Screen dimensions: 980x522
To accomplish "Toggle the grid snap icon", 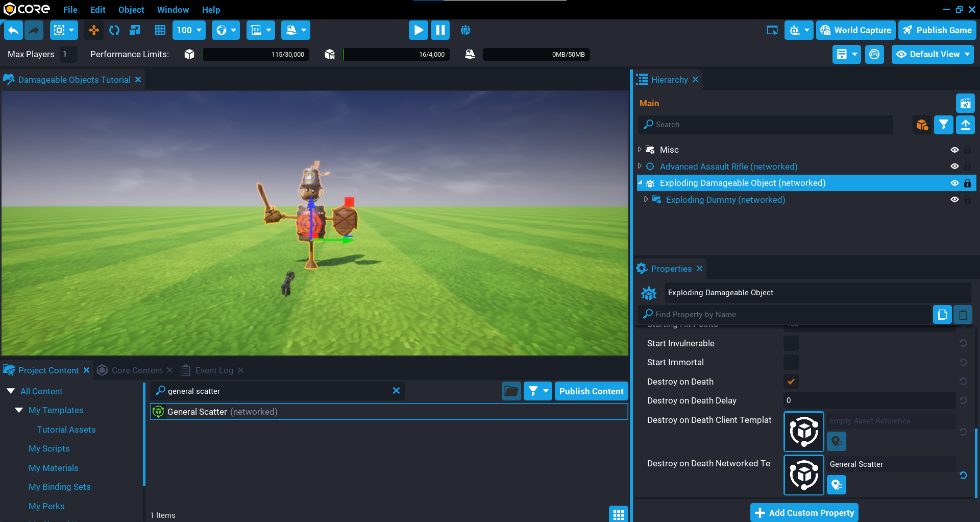I will point(160,30).
